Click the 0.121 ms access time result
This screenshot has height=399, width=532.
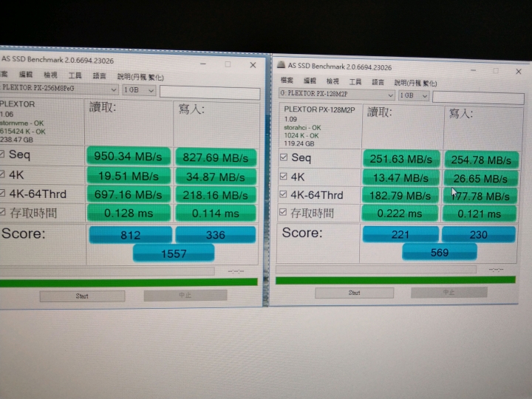click(x=480, y=214)
